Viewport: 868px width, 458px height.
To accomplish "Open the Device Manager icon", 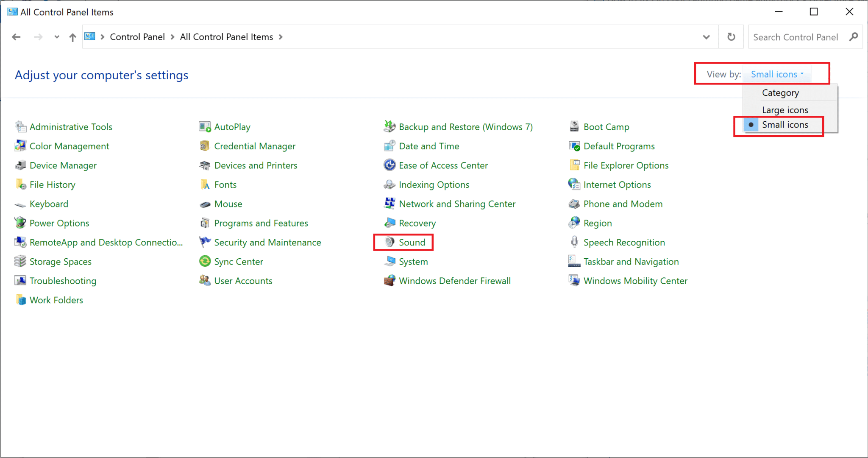I will click(20, 165).
